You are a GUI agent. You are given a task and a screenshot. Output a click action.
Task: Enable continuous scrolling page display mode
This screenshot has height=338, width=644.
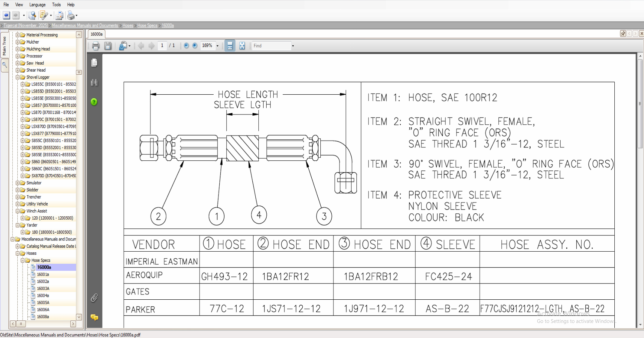tap(229, 45)
